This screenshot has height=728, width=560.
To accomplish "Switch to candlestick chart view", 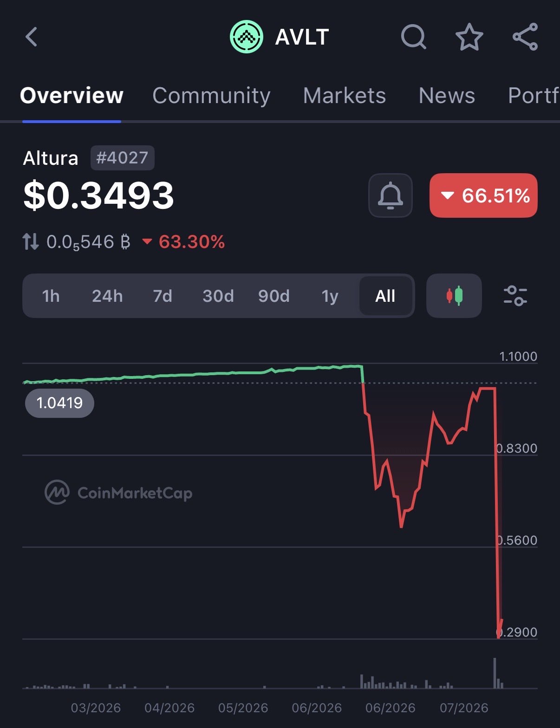I will (454, 296).
